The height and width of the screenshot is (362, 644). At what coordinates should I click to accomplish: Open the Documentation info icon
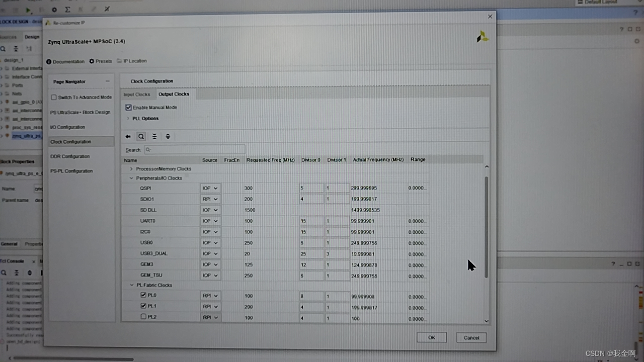(x=49, y=62)
